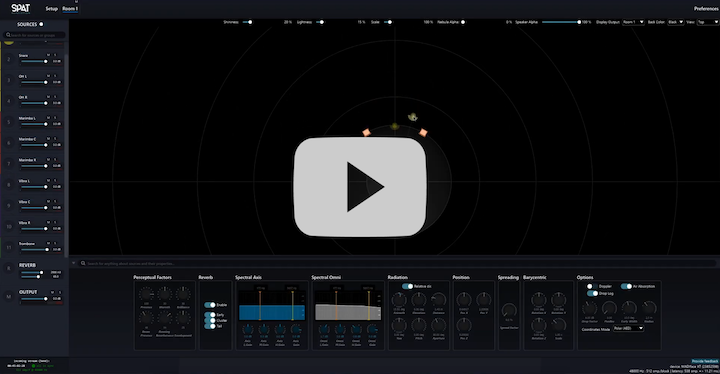Screen dimensions: 720x374
Task: Click the Spread factor knob in Spreading
Action: [x=509, y=311]
